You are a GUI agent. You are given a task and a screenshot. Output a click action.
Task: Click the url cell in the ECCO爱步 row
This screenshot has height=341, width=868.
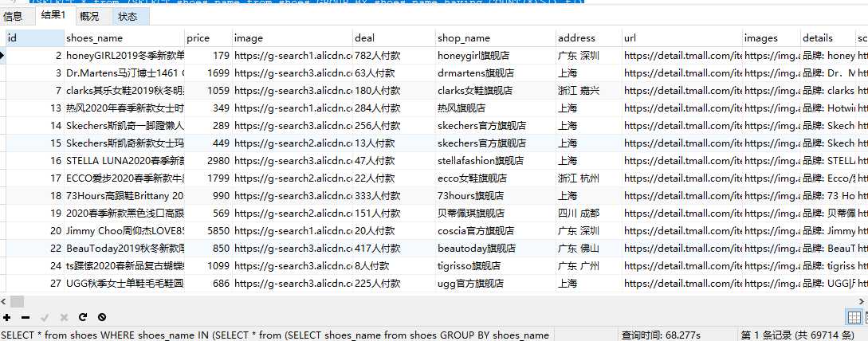pyautogui.click(x=682, y=178)
